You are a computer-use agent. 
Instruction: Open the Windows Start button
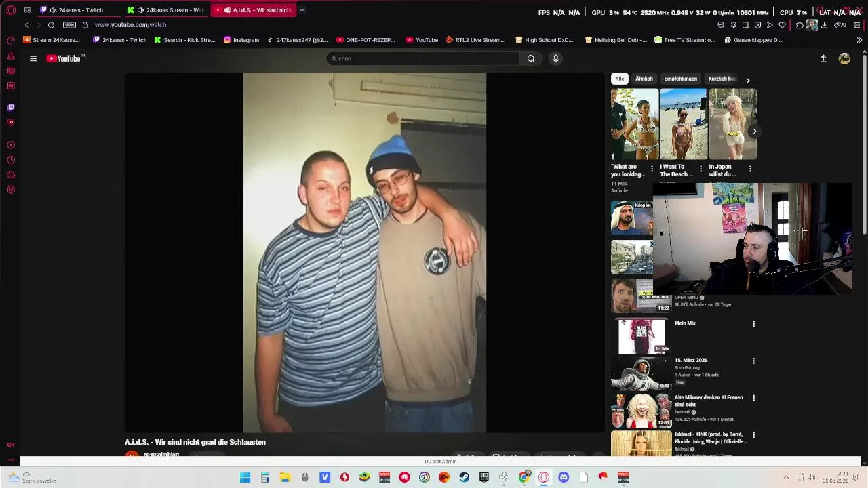click(245, 477)
